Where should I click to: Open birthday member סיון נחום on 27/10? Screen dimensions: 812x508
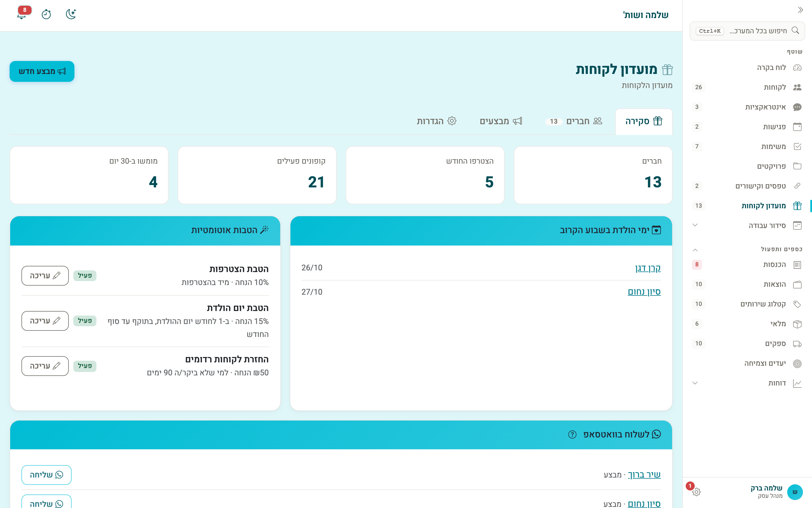(644, 292)
